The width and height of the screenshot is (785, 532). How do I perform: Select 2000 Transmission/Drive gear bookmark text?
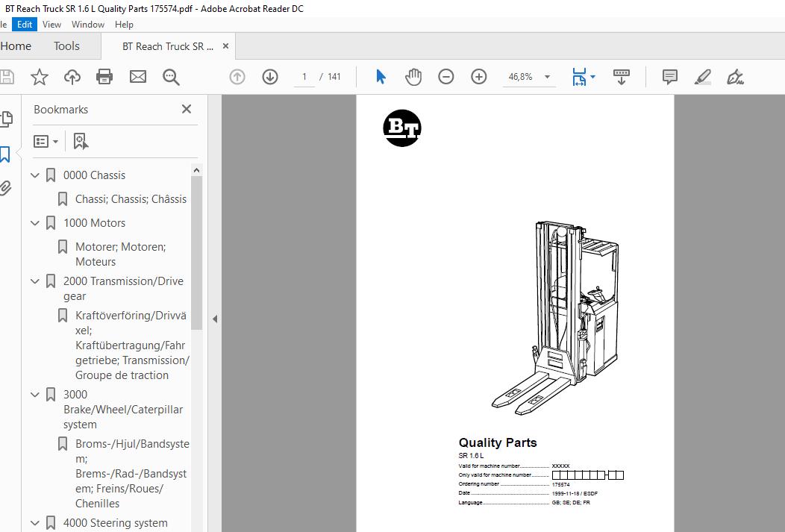[123, 289]
